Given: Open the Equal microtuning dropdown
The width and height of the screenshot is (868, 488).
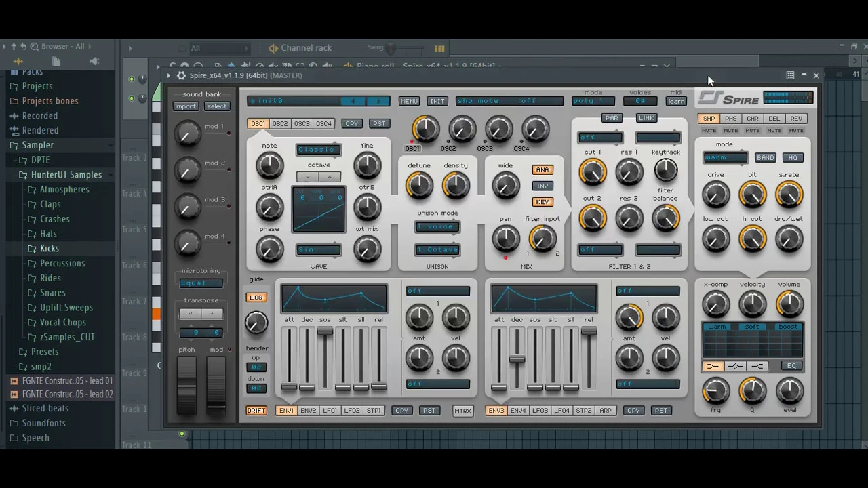Looking at the screenshot, I should tap(201, 283).
